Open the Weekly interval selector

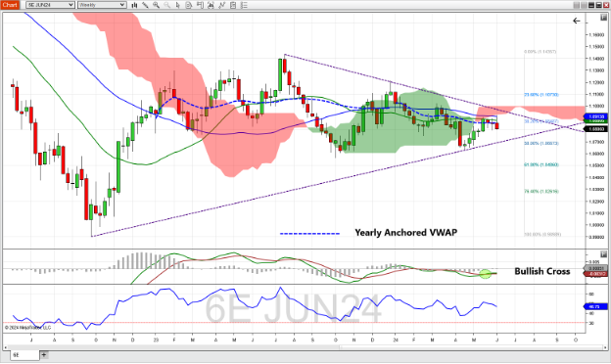102,5
